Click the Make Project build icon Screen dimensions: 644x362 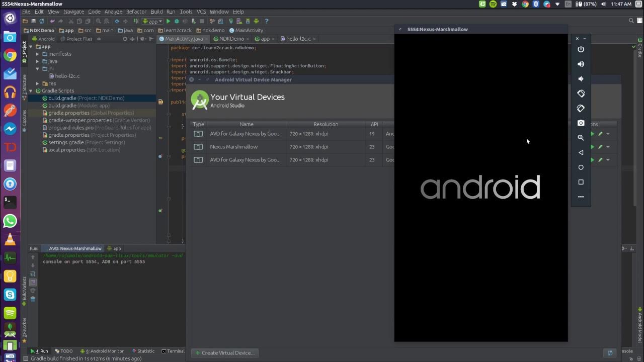[136, 21]
